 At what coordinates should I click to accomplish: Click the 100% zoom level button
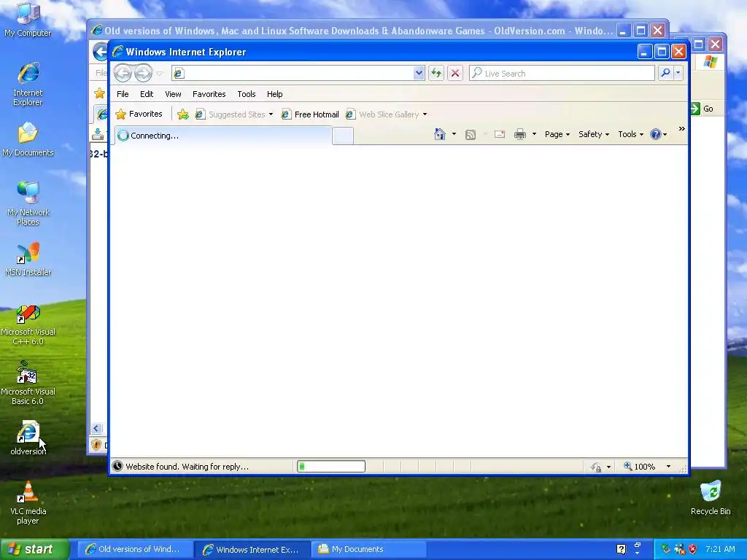(x=639, y=467)
